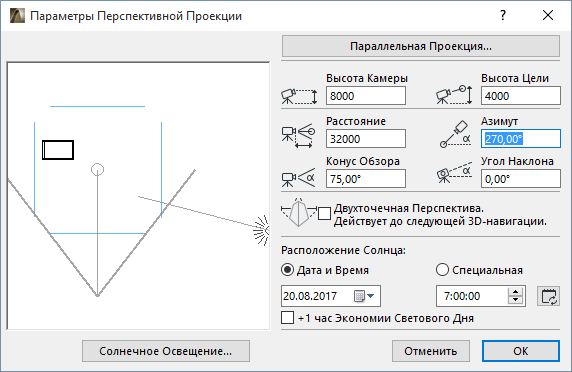Click the ArchiCAD icon in title bar
The height and width of the screenshot is (372, 572).
point(17,16)
